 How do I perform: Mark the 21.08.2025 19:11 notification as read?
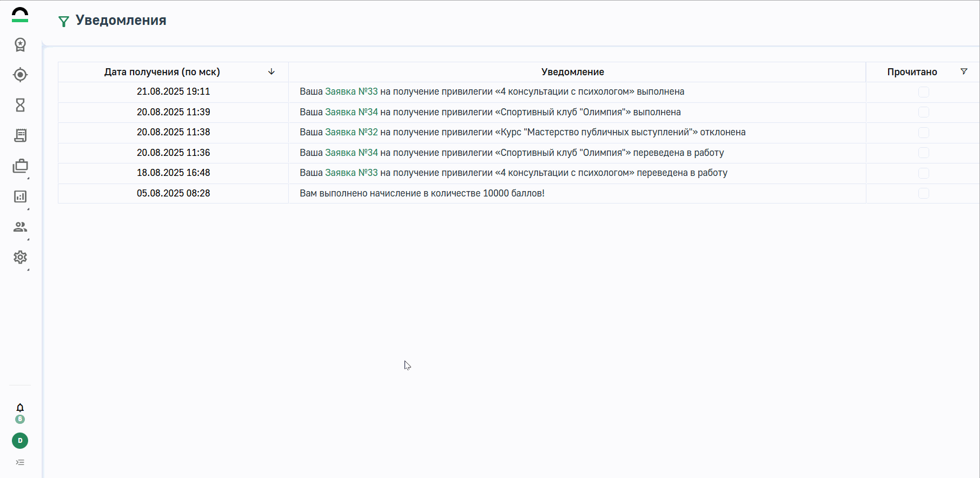pyautogui.click(x=923, y=92)
